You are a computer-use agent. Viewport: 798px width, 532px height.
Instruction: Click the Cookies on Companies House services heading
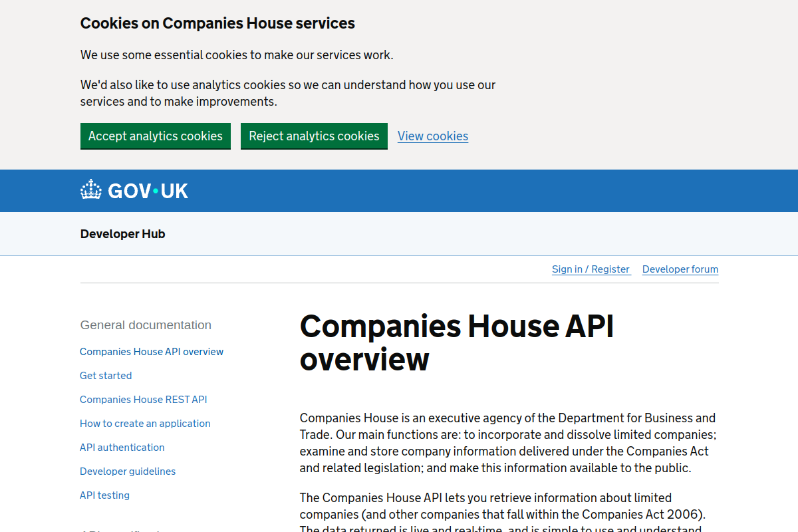coord(217,23)
